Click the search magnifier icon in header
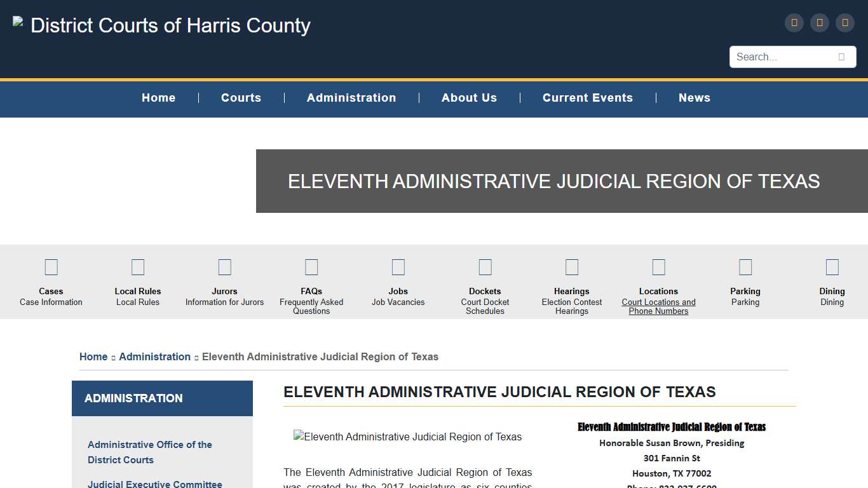The height and width of the screenshot is (488, 868). pyautogui.click(x=841, y=57)
